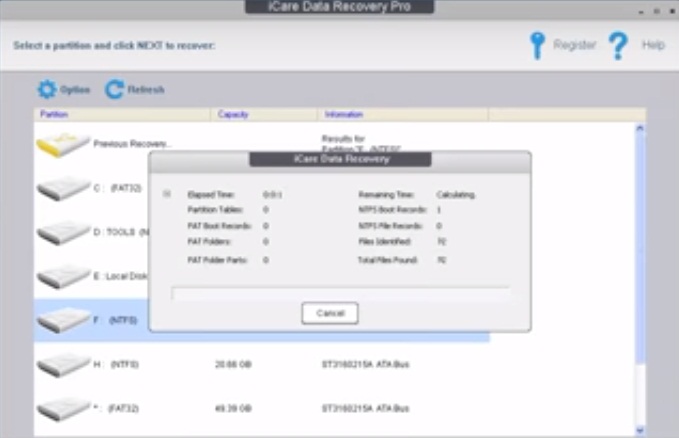Select the E: Local Disk drive icon

63,276
